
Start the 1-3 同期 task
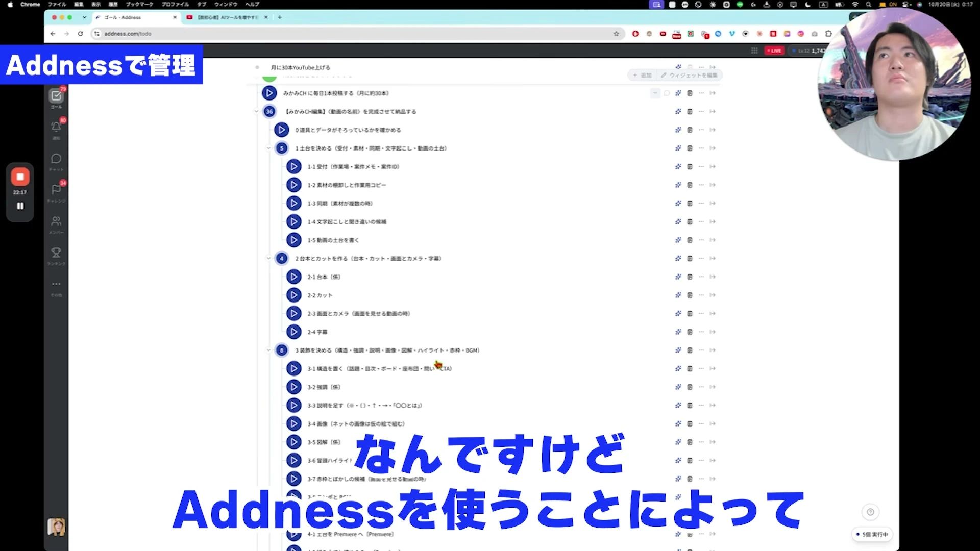(x=294, y=204)
